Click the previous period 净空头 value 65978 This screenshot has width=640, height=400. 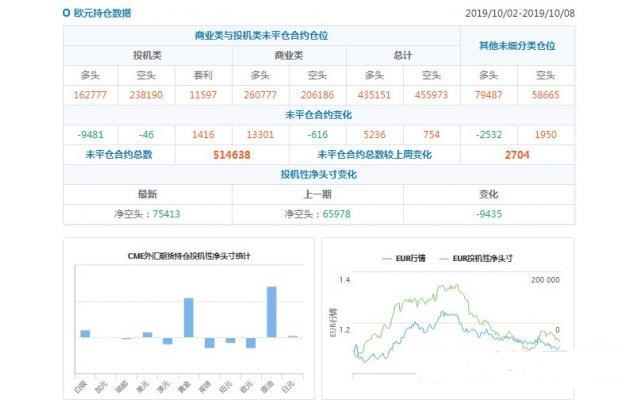(317, 214)
